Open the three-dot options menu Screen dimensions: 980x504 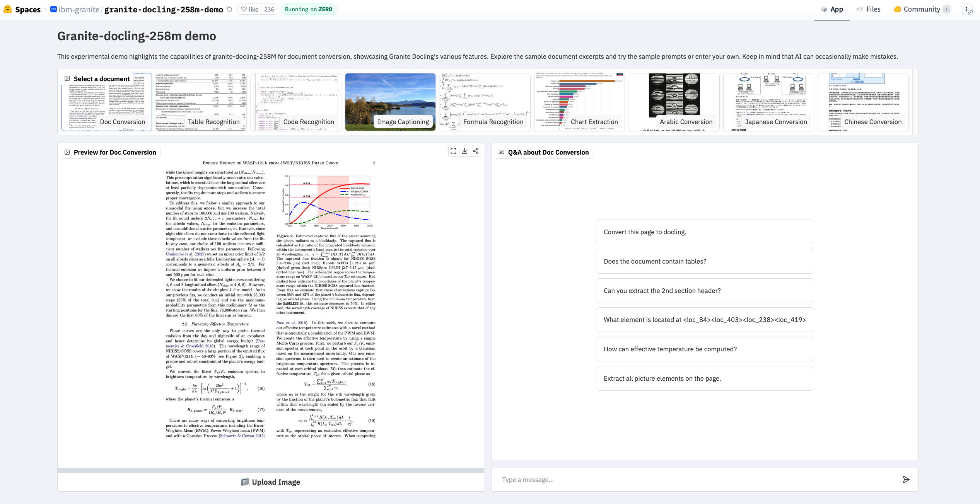click(966, 9)
